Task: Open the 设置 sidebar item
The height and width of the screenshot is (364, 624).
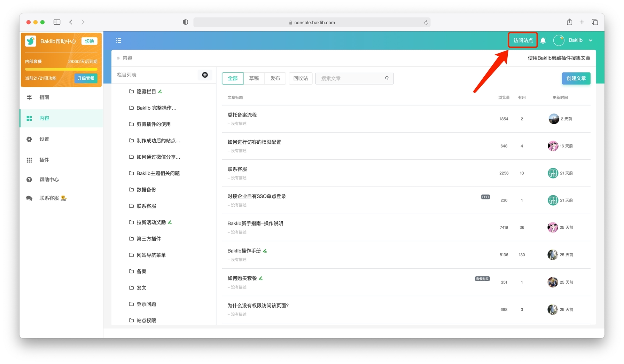Action: point(61,139)
